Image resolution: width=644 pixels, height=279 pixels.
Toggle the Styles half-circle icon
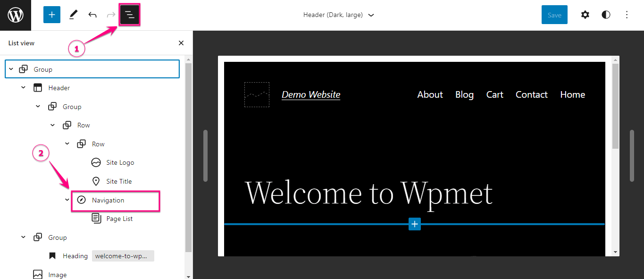pos(606,15)
